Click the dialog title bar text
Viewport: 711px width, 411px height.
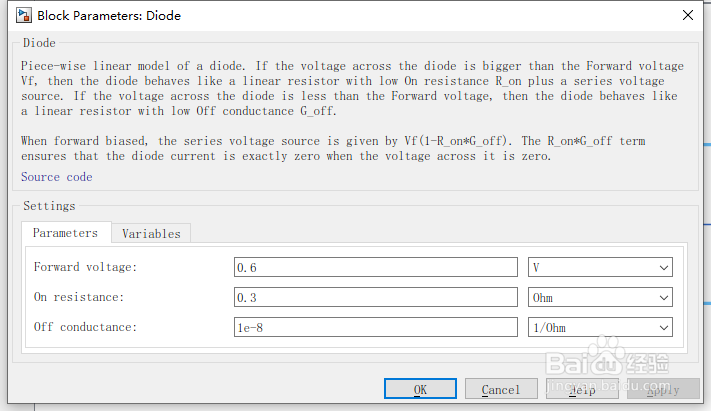point(109,15)
